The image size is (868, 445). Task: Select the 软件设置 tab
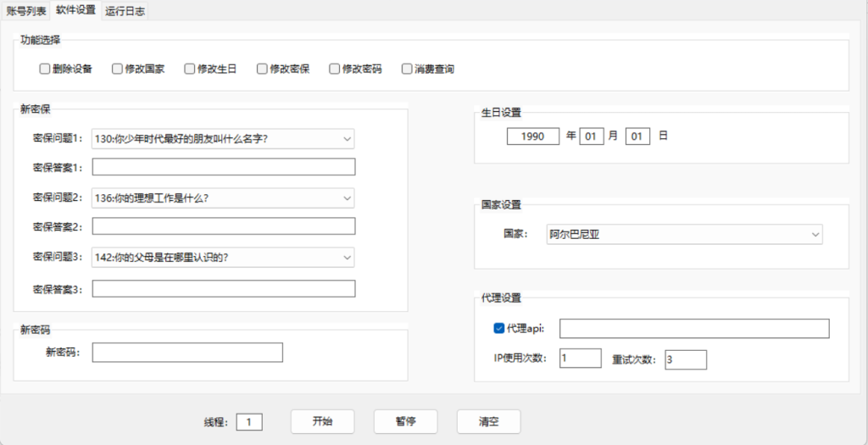pos(75,10)
